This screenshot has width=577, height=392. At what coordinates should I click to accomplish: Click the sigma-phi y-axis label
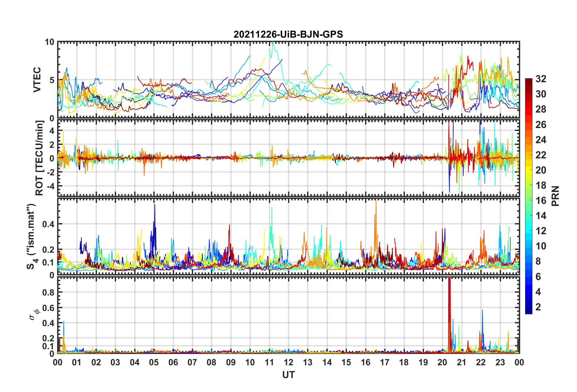point(34,315)
